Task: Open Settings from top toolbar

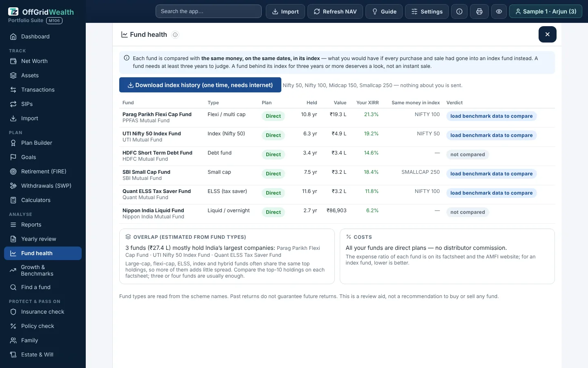Action: (427, 11)
